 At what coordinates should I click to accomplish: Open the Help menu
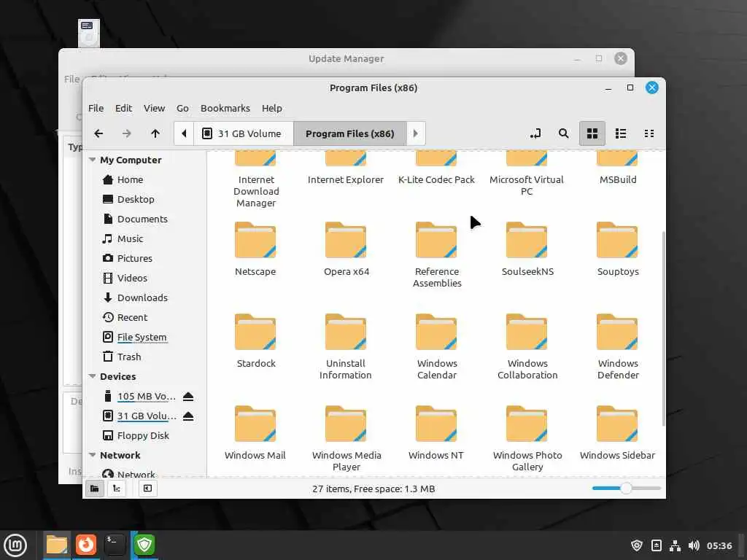(272, 108)
